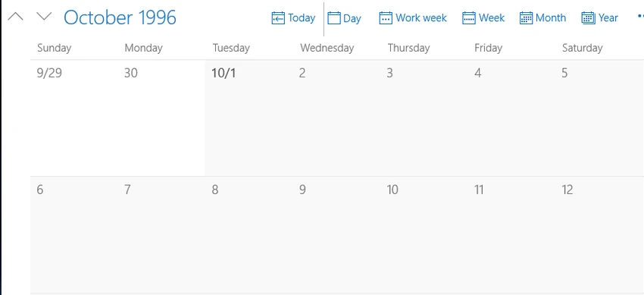Image resolution: width=644 pixels, height=295 pixels.
Task: Select the September 29 day cell
Action: pos(74,118)
